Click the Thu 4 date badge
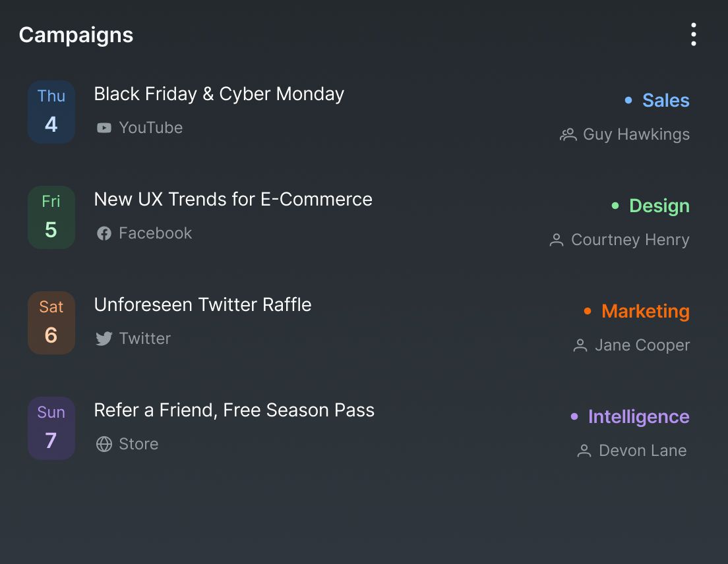 point(51,112)
